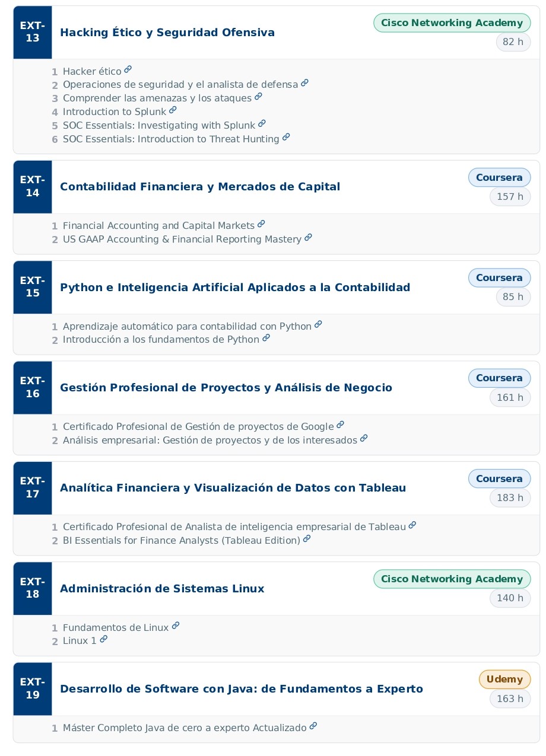This screenshot has height=756, width=546.
Task: Open Financial Accounting and Capital Markets course
Action: [x=158, y=226]
